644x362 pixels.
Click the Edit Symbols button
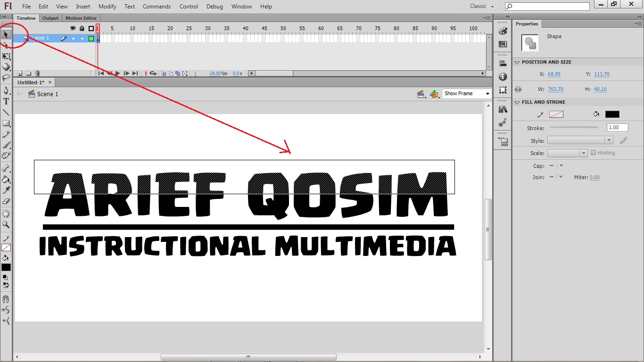[434, 94]
